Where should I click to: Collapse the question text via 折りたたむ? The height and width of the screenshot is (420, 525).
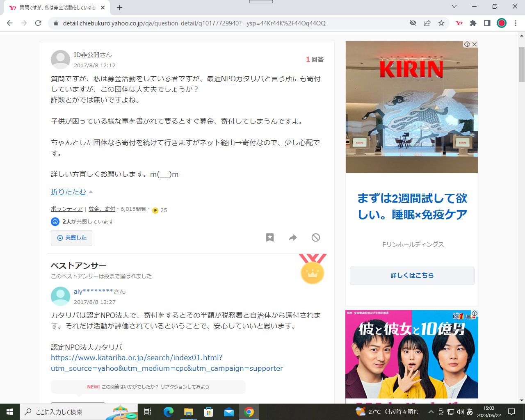pyautogui.click(x=68, y=192)
